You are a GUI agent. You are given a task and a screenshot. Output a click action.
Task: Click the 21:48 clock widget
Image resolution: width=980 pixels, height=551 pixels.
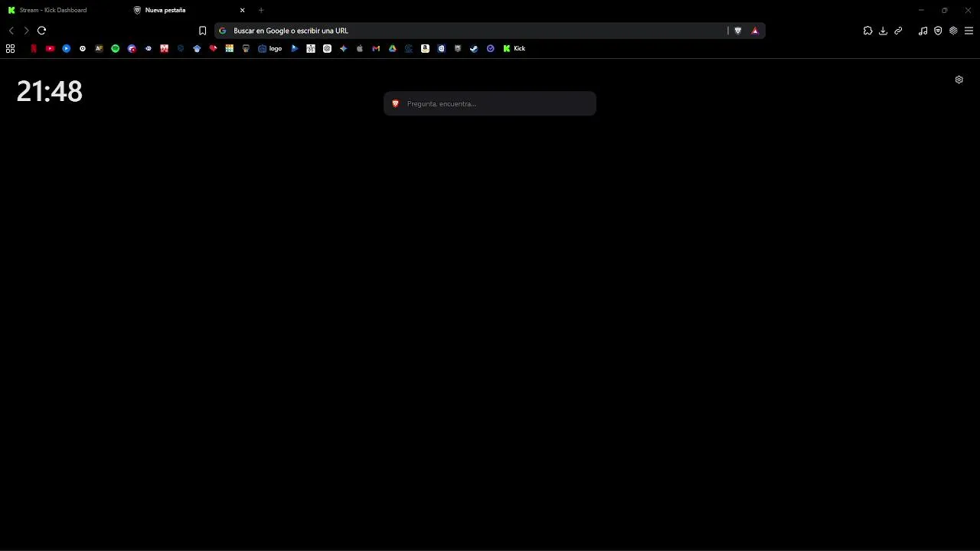(50, 91)
